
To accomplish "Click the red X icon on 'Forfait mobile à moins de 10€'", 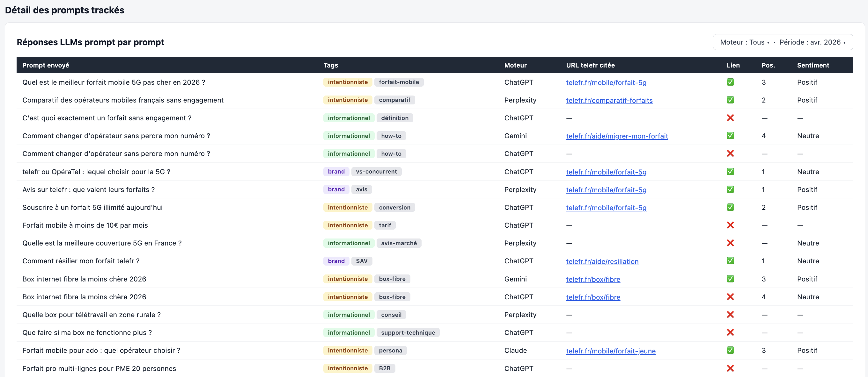I will (x=730, y=225).
